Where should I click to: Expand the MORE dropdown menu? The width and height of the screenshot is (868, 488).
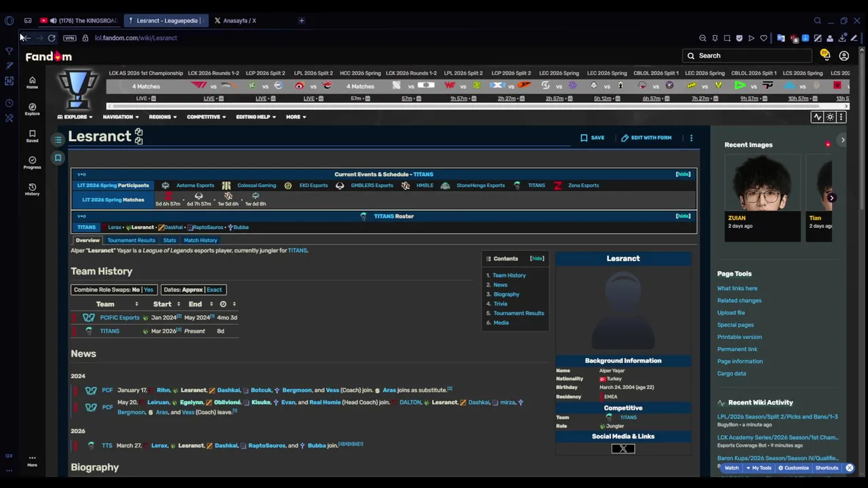pos(296,117)
